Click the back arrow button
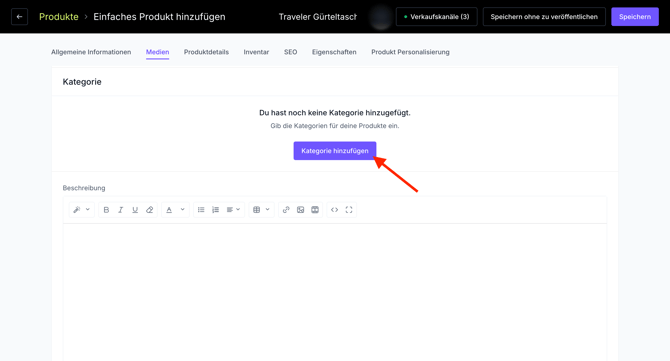 click(x=19, y=17)
